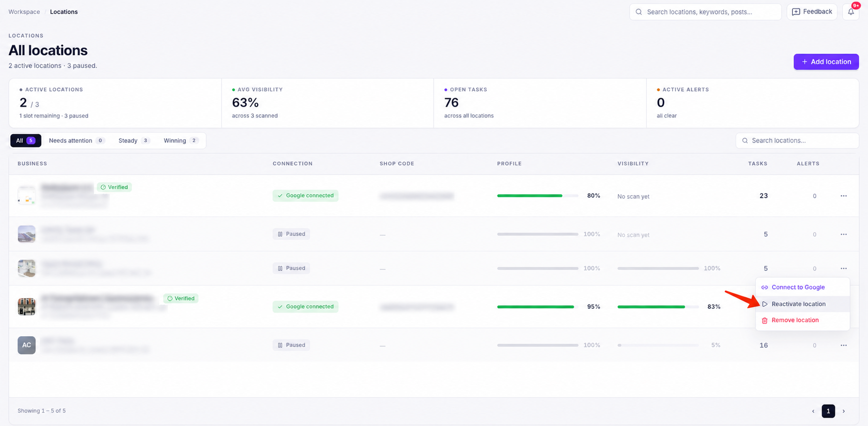Screen dimensions: 868x426
Task: Go to the previous page arrow
Action: coord(813,411)
